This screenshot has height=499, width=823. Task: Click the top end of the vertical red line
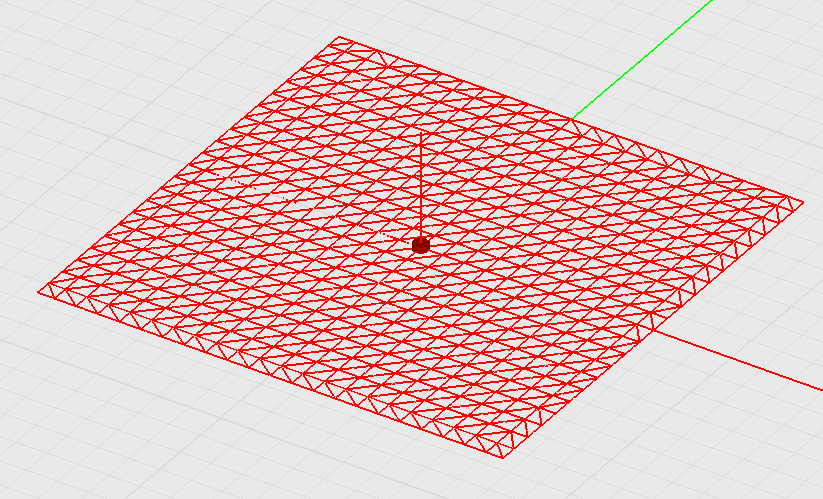coord(420,130)
